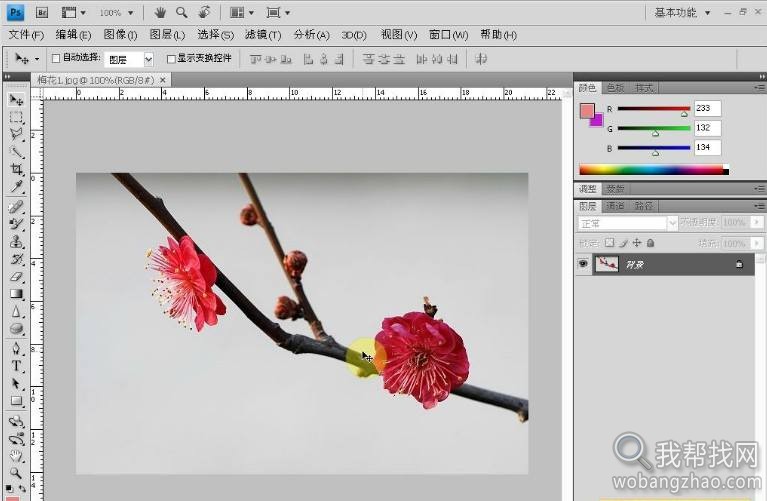The height and width of the screenshot is (501, 767).
Task: Select the Eyedropper tool
Action: pos(16,187)
